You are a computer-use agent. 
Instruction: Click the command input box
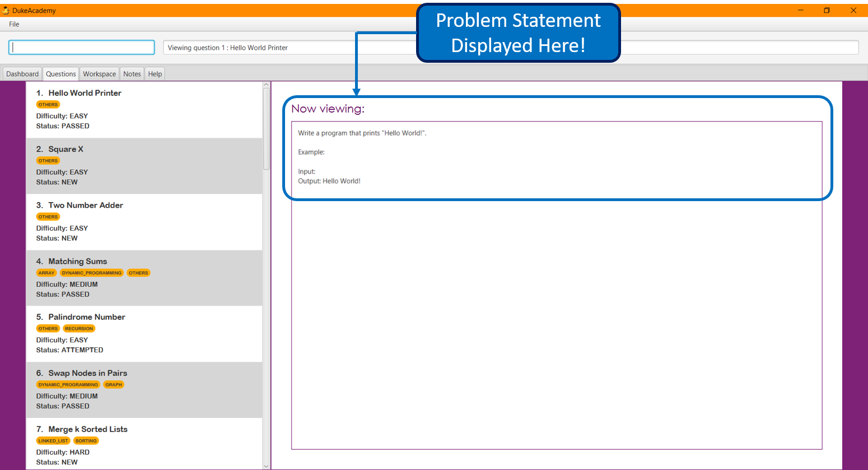coord(82,48)
